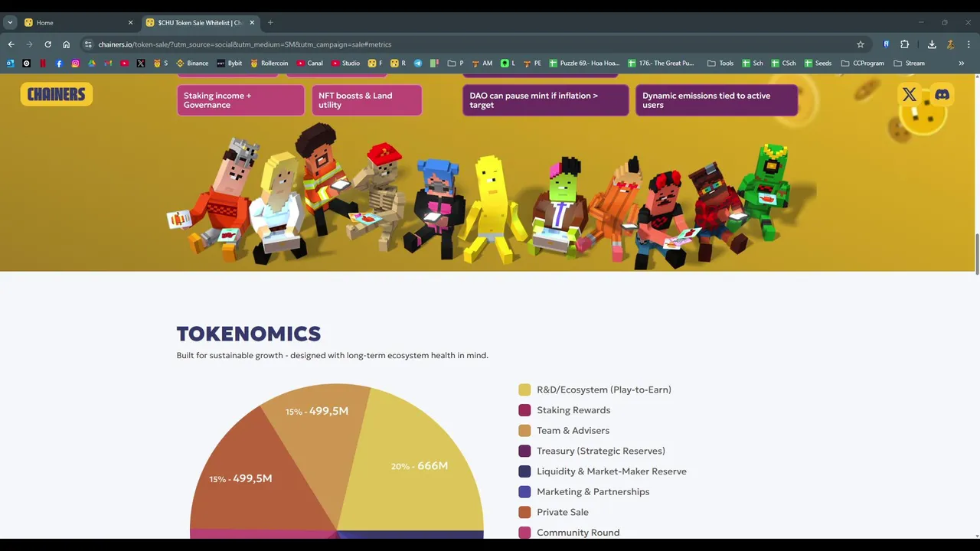Open the Gmail bookmark icon
Viewport: 980px width, 551px height.
click(x=108, y=64)
